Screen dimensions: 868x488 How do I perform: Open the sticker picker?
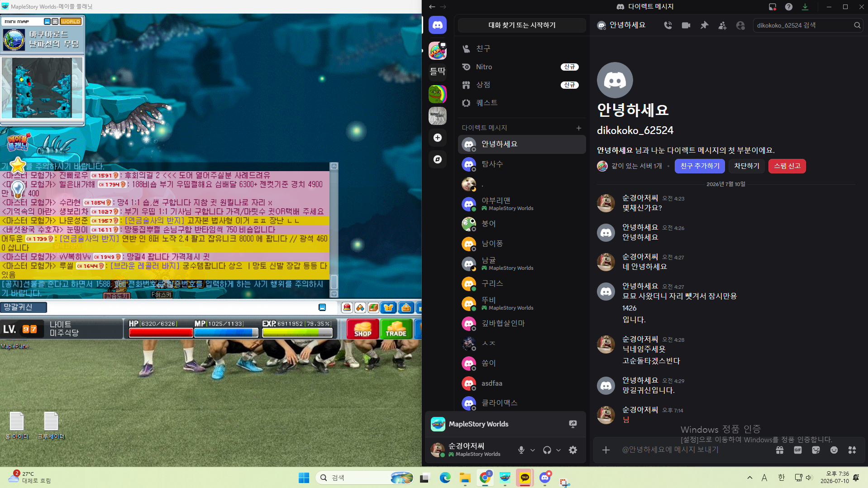click(x=816, y=450)
